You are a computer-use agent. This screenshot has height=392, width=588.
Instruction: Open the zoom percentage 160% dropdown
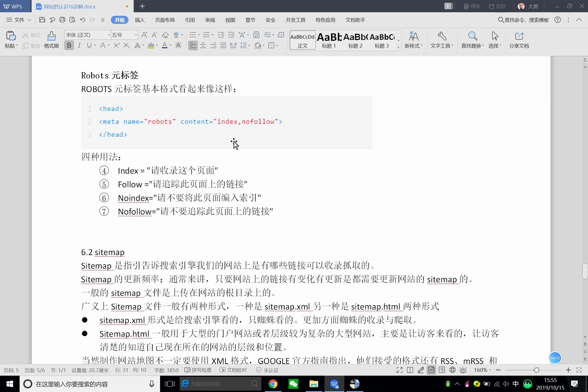click(x=482, y=370)
